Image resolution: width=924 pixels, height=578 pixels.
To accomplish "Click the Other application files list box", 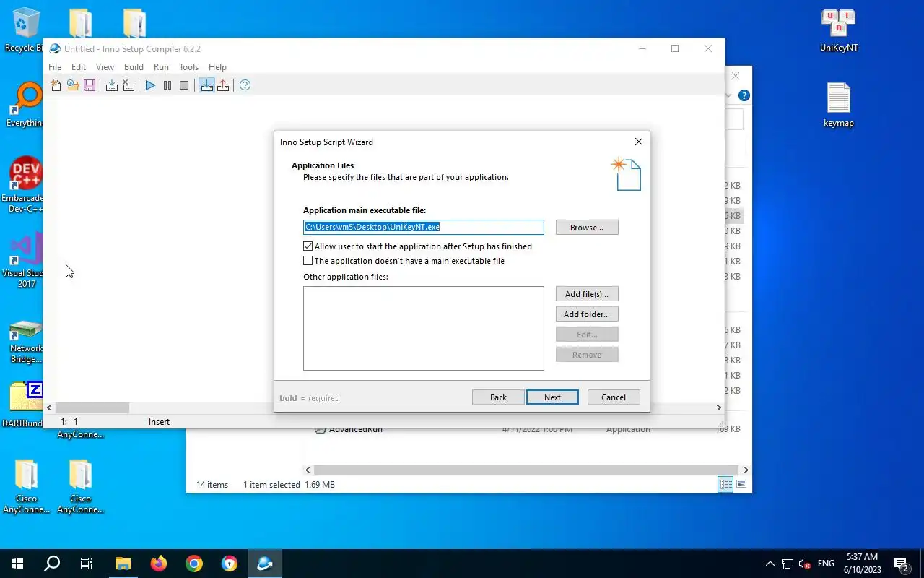I will tap(424, 329).
